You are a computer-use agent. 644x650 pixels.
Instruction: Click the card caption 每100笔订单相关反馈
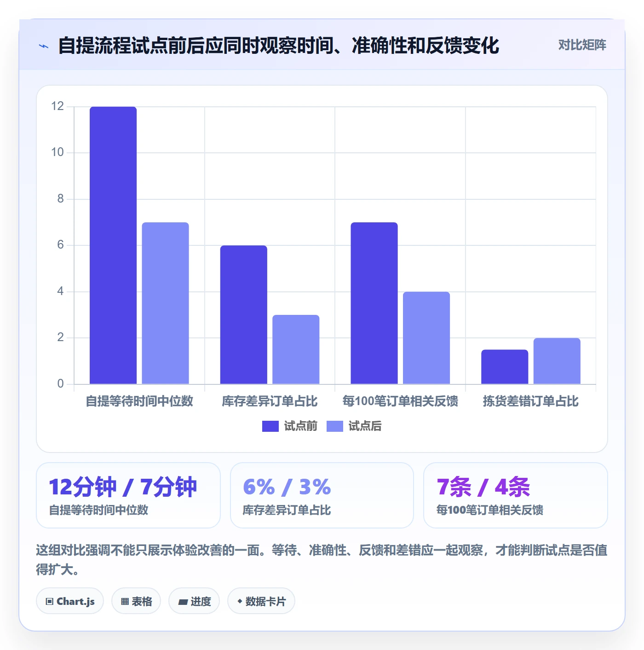point(490,510)
